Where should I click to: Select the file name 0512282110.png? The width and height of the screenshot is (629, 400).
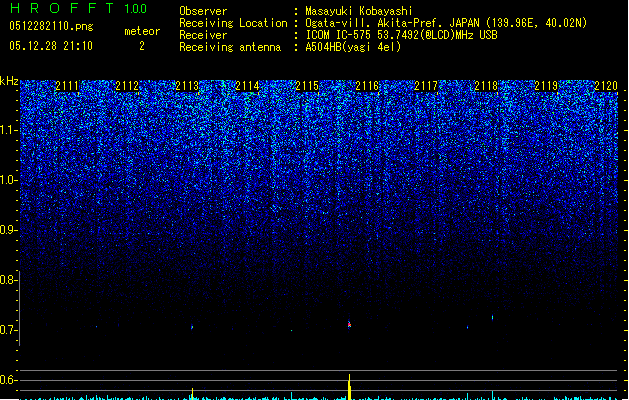pos(51,27)
